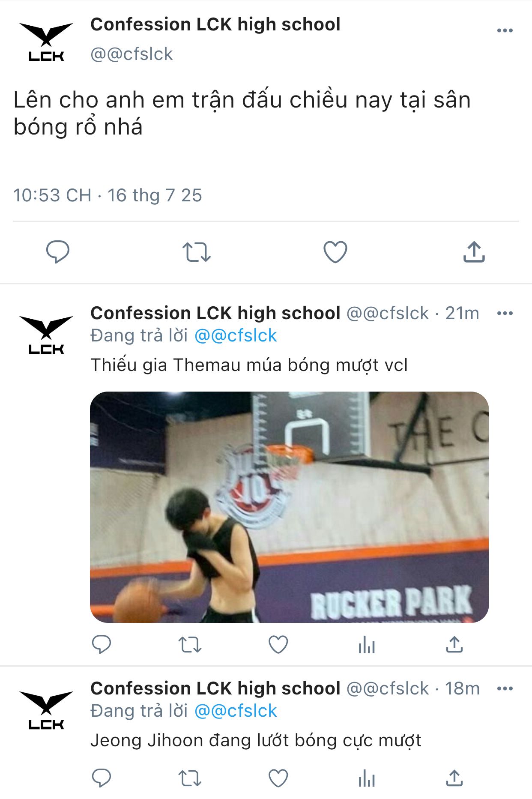Viewport: 532px width, 799px height.
Task: Retweet the Jeong Jihoon tweet
Action: tap(190, 778)
